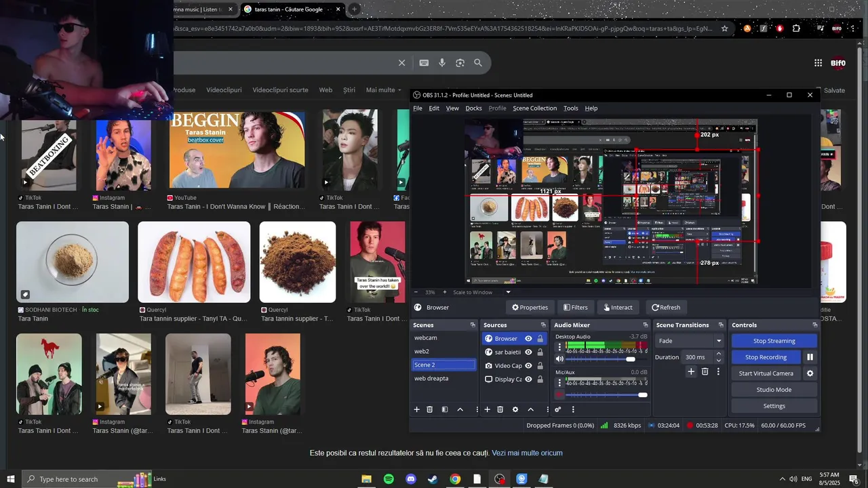
Task: Click Stop Streaming button
Action: [x=774, y=341]
